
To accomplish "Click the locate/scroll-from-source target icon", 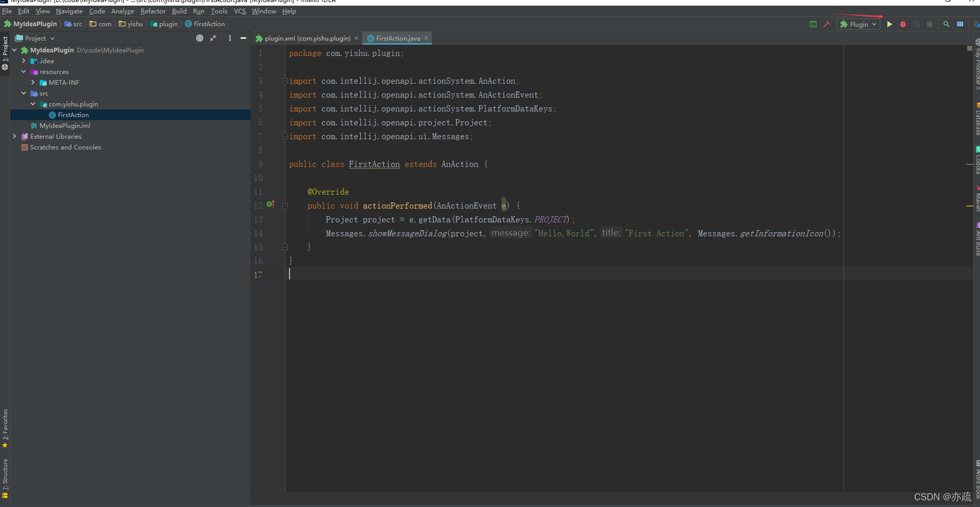I will (x=200, y=38).
